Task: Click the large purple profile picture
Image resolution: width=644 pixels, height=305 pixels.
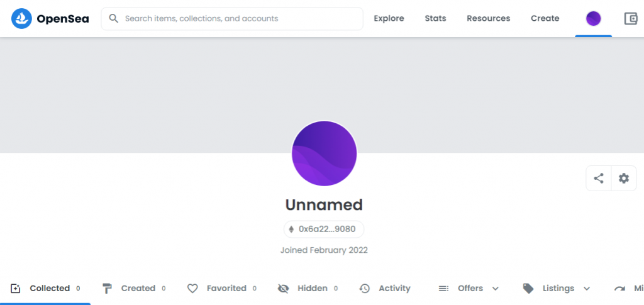Action: [x=324, y=154]
